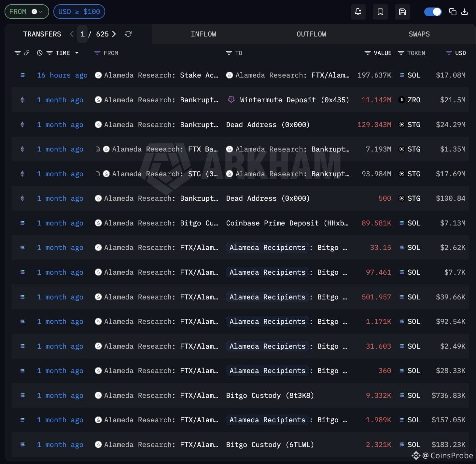Open the FROM entity dropdown

(27, 12)
